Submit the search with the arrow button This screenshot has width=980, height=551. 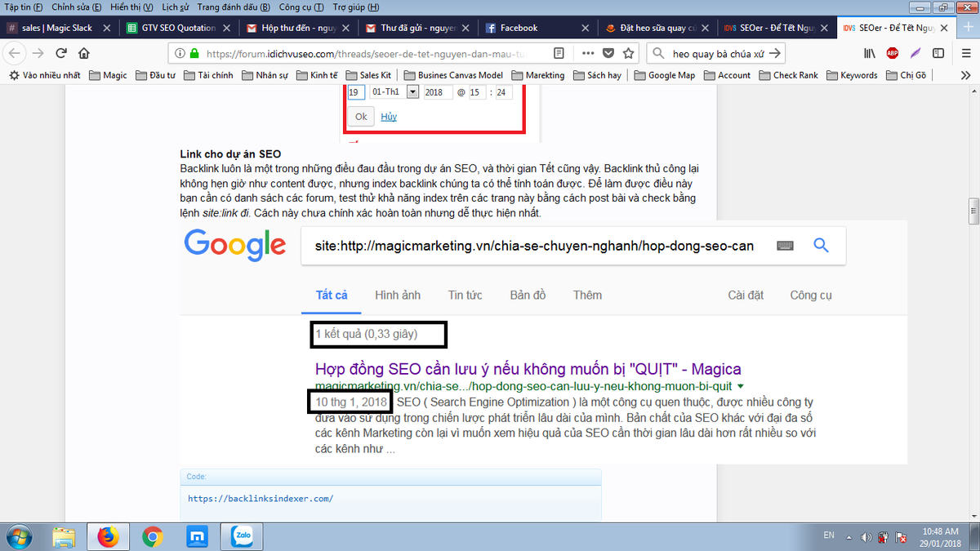click(776, 53)
